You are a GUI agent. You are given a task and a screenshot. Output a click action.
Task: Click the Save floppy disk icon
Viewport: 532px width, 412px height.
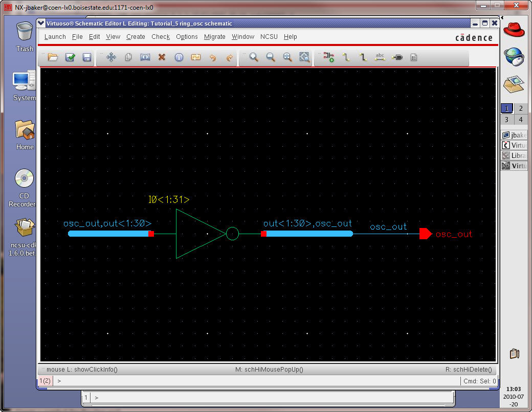tap(87, 57)
